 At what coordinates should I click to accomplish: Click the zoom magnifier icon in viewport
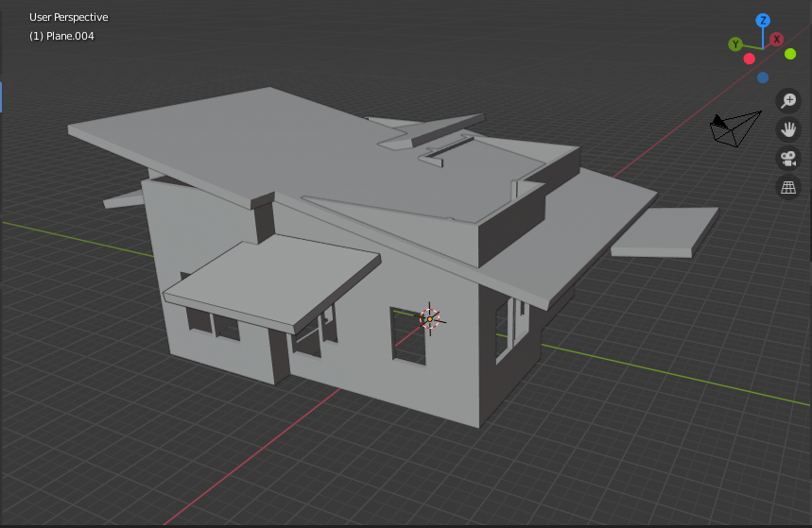coord(788,100)
